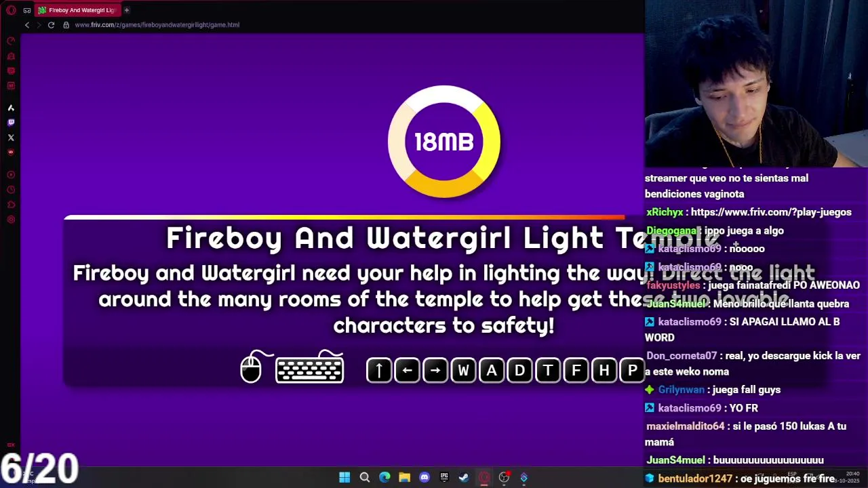Open Windows taskbar Search
This screenshot has height=488, width=868.
point(364,477)
